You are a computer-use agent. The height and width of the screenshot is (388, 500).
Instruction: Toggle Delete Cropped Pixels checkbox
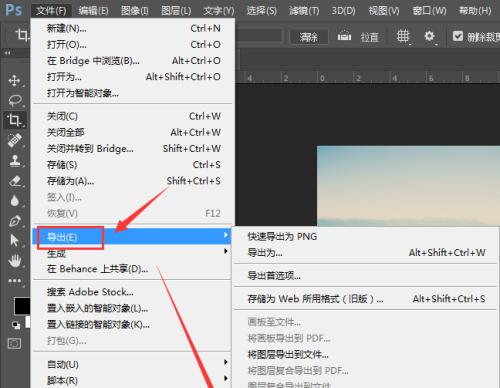458,36
